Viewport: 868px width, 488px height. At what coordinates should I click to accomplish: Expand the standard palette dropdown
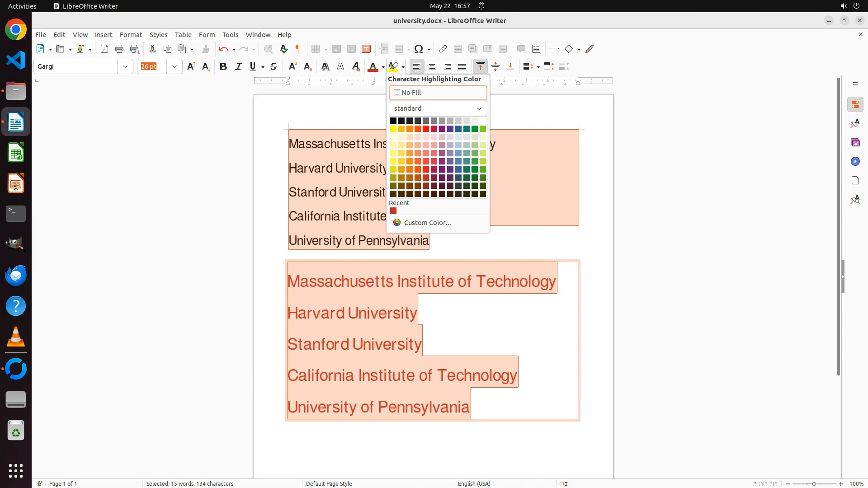coord(438,108)
